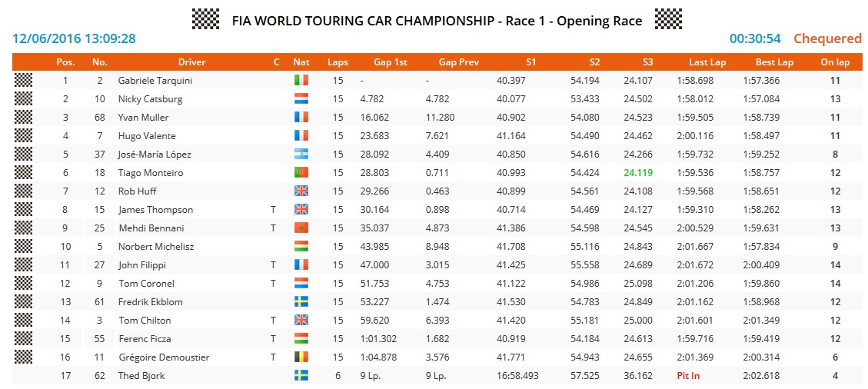868x389 pixels.
Task: Click Tiago Monteiro's green S3 time 24.119
Action: (638, 173)
